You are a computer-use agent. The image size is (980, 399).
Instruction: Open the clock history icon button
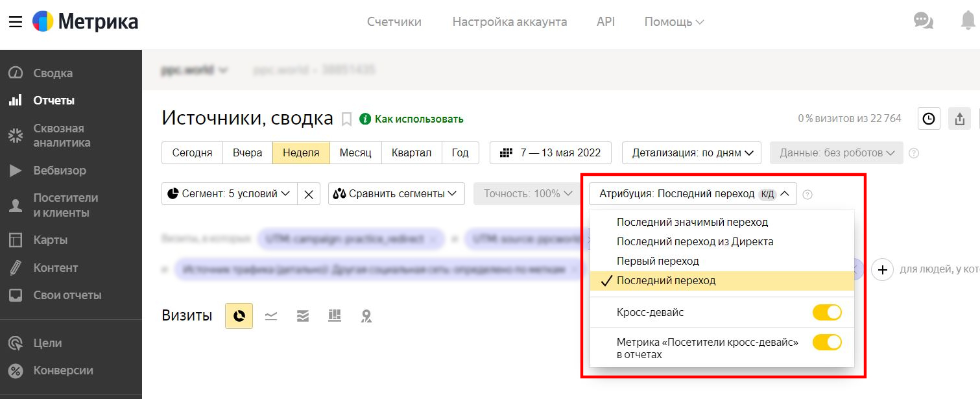[929, 119]
